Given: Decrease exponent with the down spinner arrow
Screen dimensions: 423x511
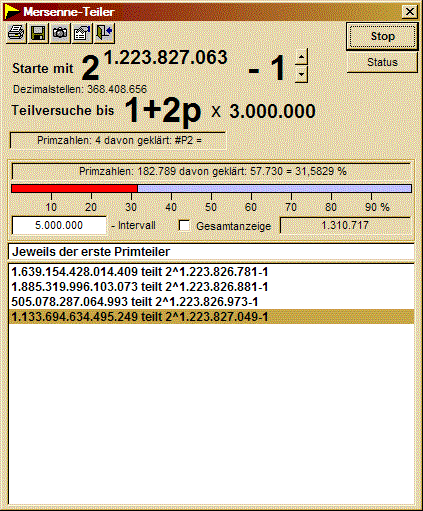Looking at the screenshot, I should (x=301, y=74).
